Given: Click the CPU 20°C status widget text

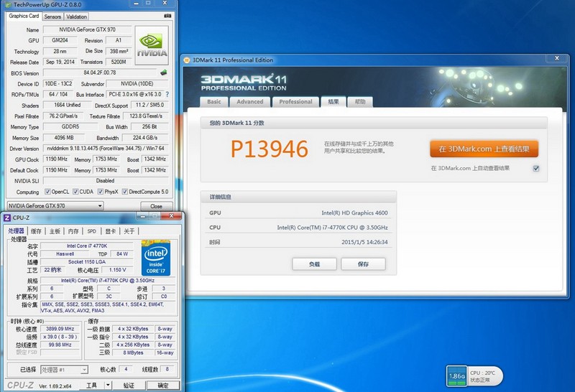Looking at the screenshot, I should pyautogui.click(x=482, y=373).
